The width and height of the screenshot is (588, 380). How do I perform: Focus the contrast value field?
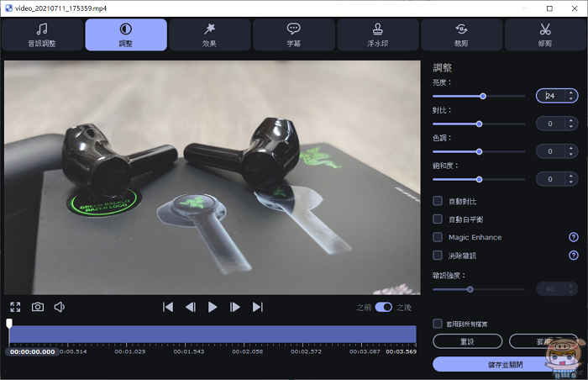[x=550, y=124]
